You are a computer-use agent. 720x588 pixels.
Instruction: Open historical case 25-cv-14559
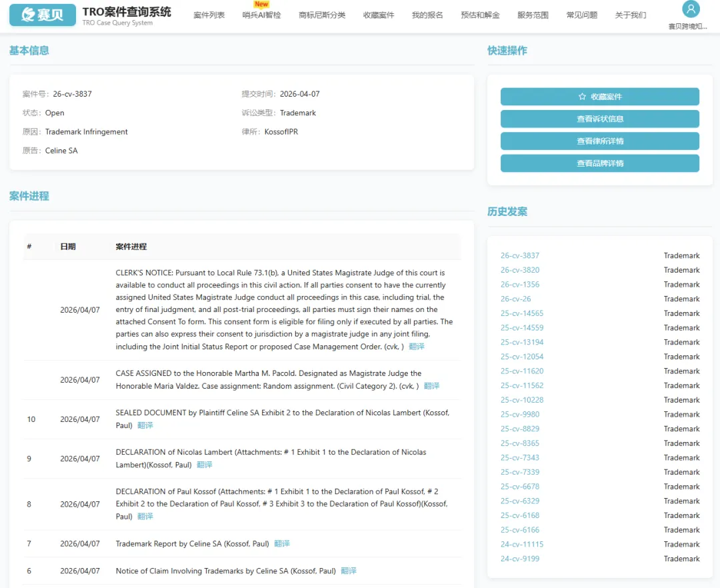pyautogui.click(x=522, y=328)
